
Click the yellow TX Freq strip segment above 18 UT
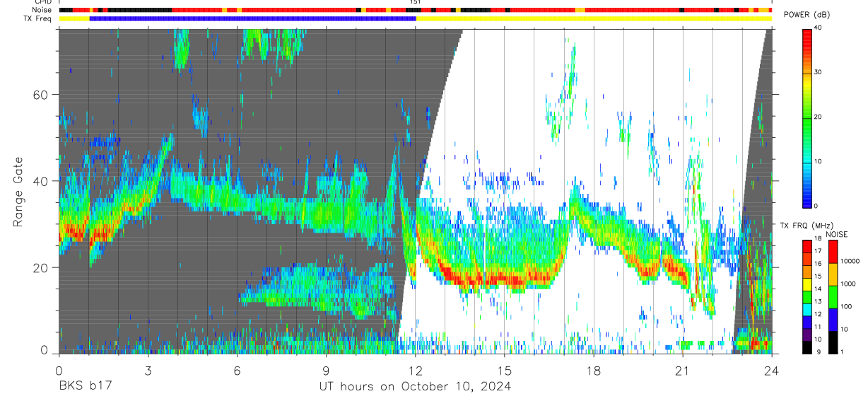pyautogui.click(x=594, y=18)
